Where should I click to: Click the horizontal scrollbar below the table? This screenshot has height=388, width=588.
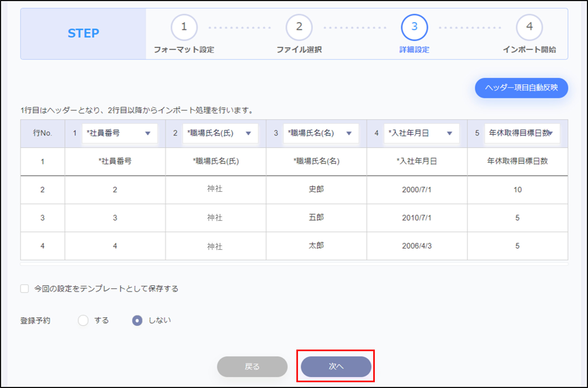294,264
